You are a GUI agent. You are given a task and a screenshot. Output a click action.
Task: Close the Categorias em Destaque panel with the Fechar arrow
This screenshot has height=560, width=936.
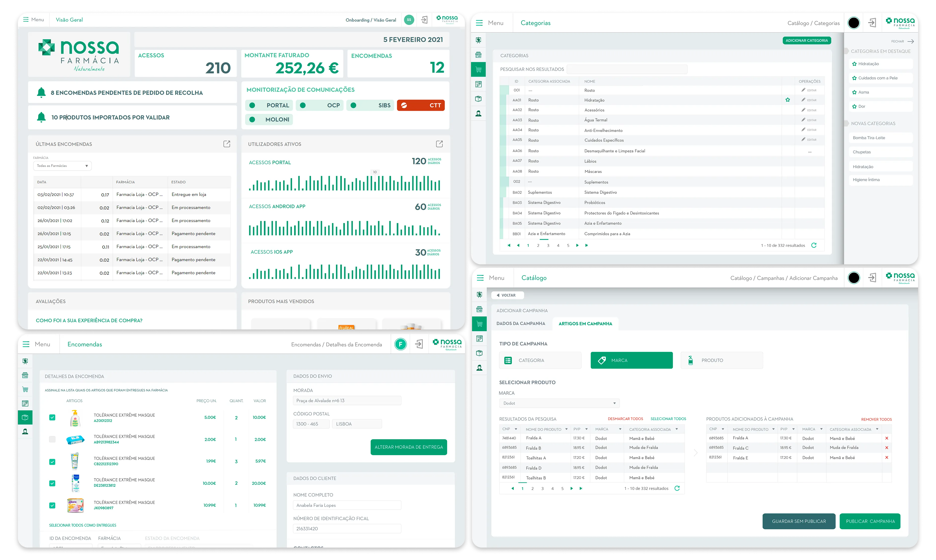911,41
